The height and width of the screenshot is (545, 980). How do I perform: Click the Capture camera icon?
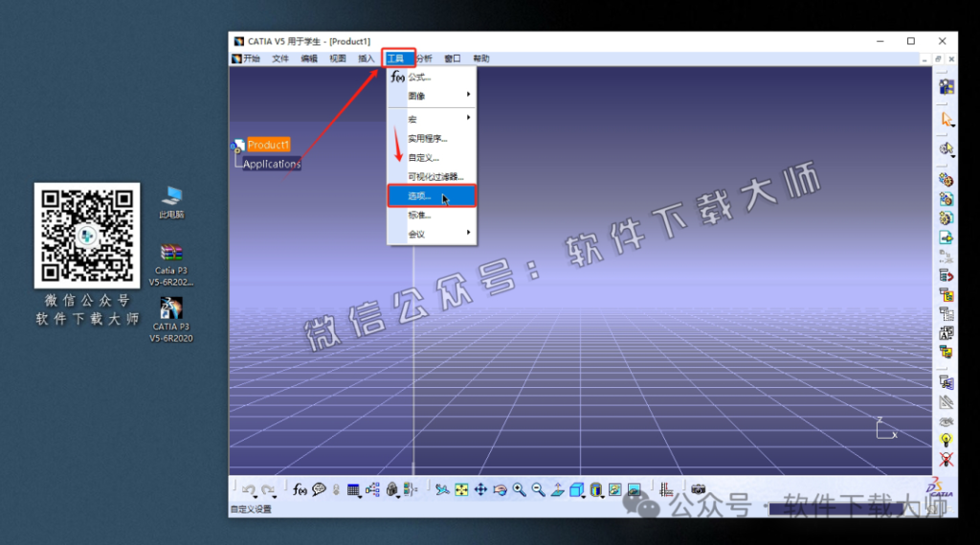click(698, 489)
